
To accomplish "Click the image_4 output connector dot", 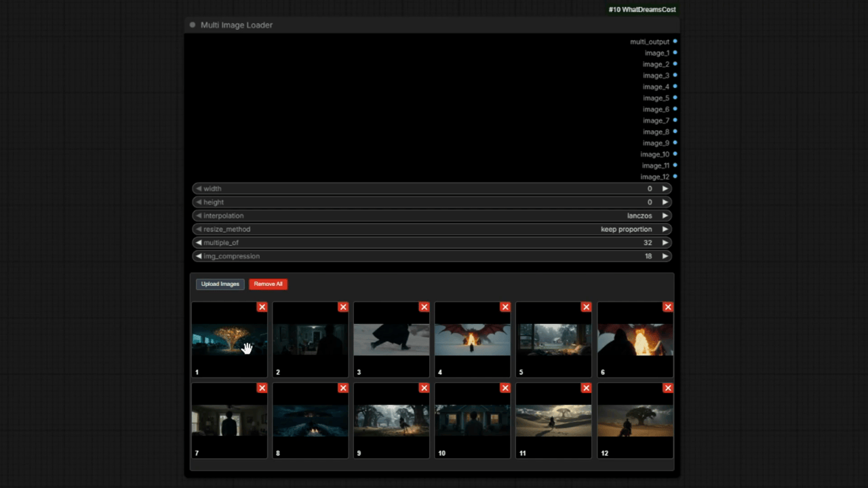I will (x=675, y=86).
